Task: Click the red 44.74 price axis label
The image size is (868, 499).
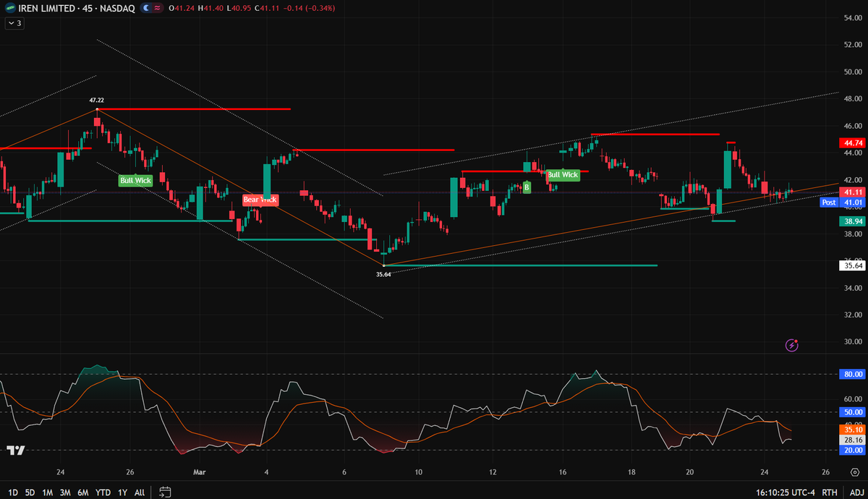Action: click(852, 143)
